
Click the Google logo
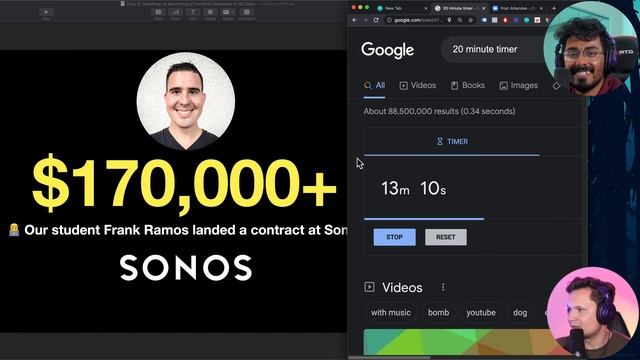point(387,50)
